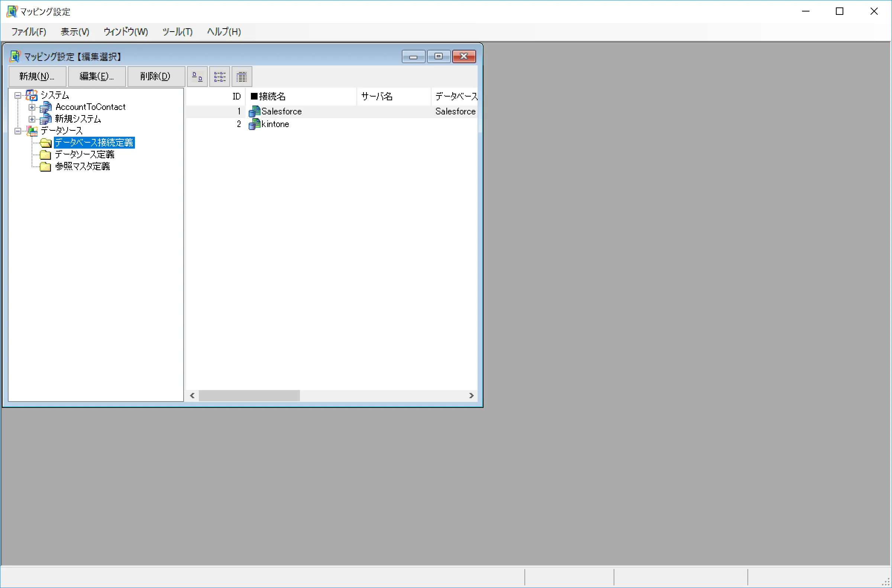The height and width of the screenshot is (588, 892).
Task: Open the ファイル(F) menu
Action: [x=28, y=32]
